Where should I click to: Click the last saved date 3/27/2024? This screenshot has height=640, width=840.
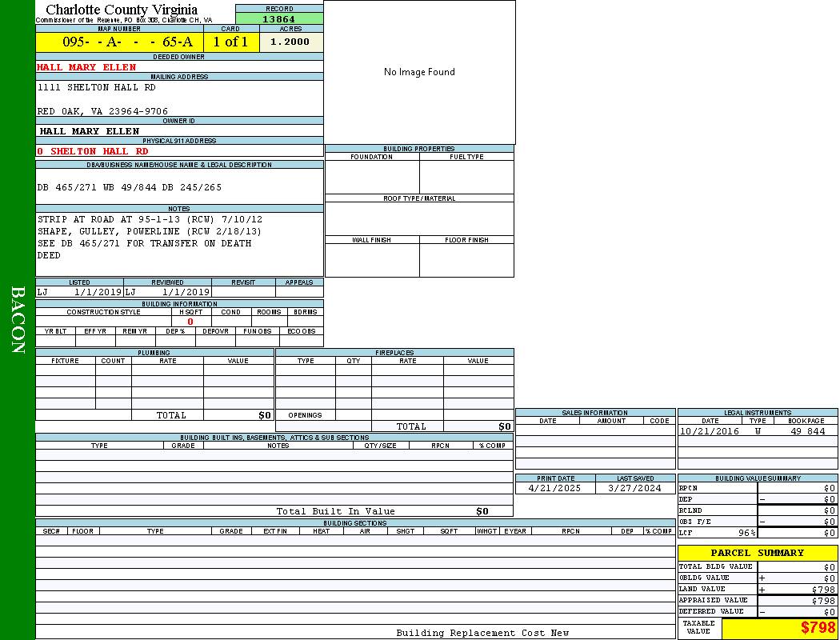(x=634, y=488)
